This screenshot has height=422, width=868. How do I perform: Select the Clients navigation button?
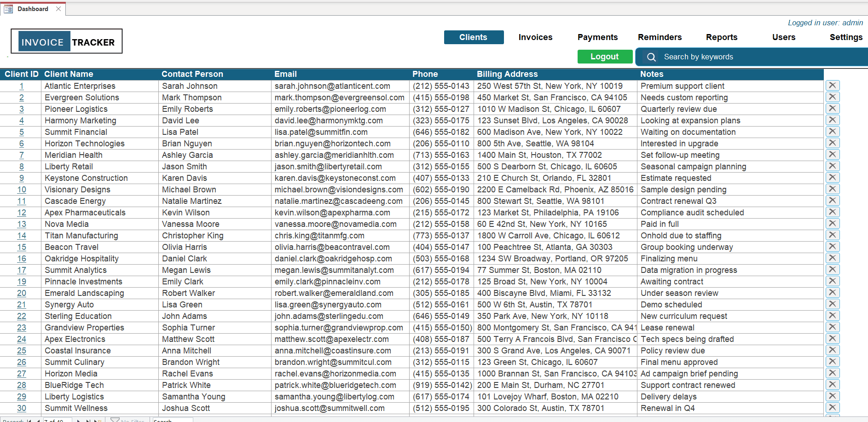pyautogui.click(x=474, y=37)
